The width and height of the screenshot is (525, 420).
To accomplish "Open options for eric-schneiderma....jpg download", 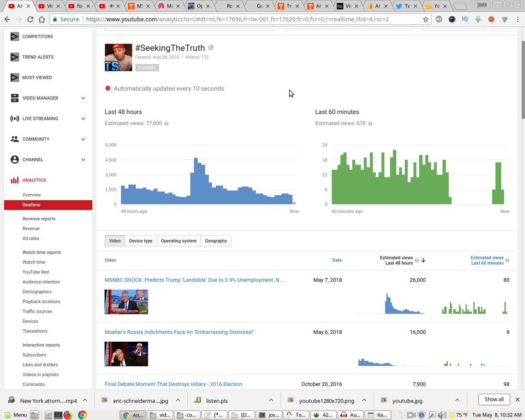I will (x=178, y=400).
